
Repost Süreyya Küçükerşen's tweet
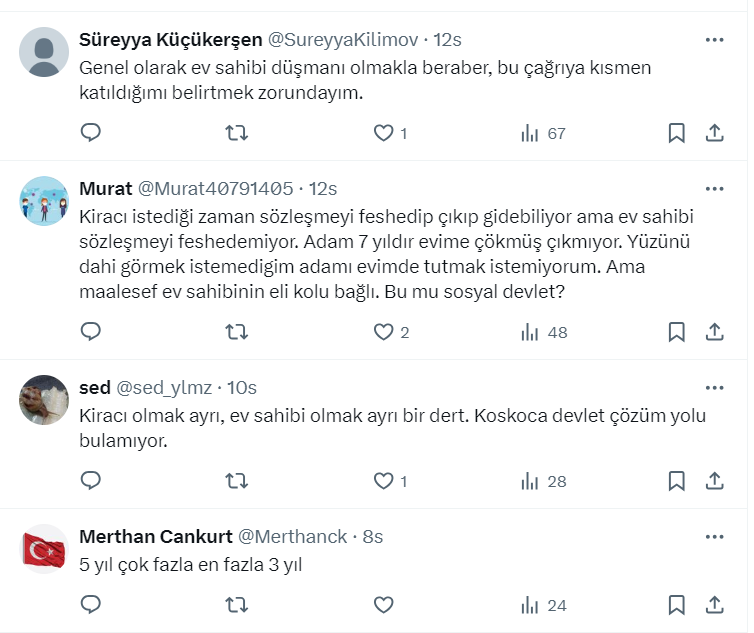237,133
